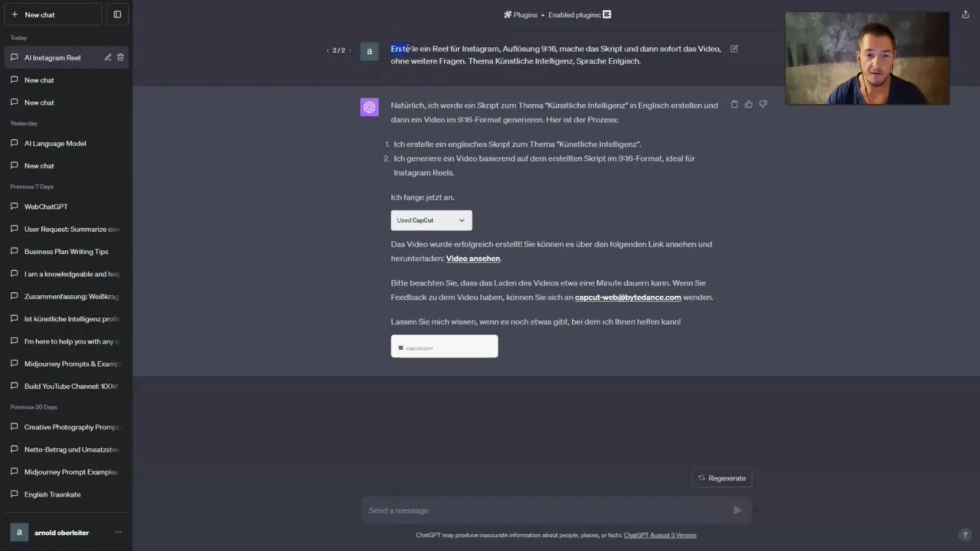The height and width of the screenshot is (551, 980).
Task: Navigate to next message with right arrow
Action: coord(351,49)
